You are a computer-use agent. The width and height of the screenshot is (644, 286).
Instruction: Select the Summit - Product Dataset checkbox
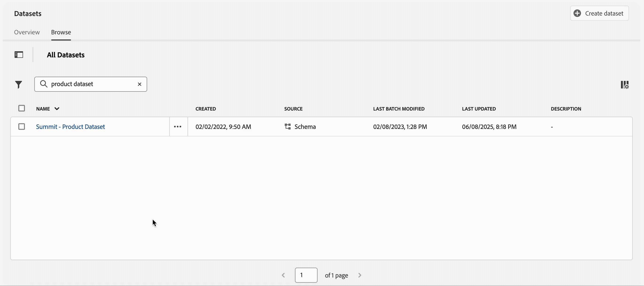click(x=21, y=127)
